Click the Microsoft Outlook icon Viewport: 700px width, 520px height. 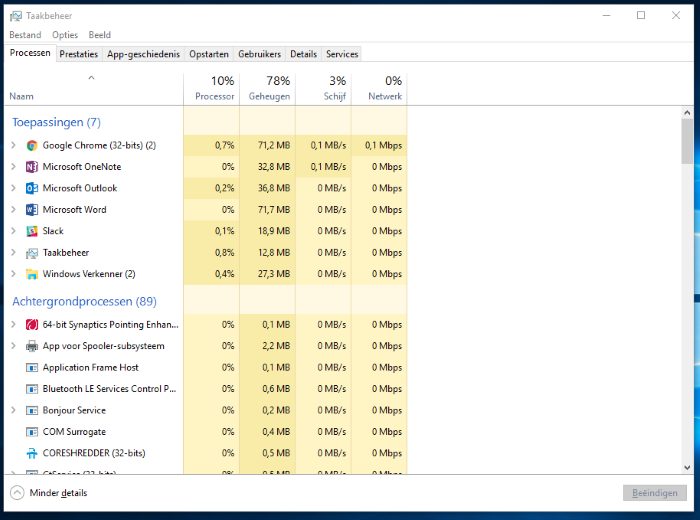32,188
